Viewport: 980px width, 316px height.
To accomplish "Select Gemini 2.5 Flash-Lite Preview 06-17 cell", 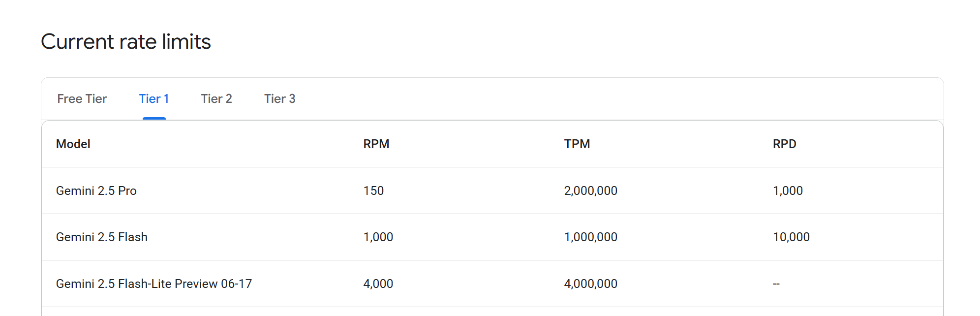I will pos(154,284).
